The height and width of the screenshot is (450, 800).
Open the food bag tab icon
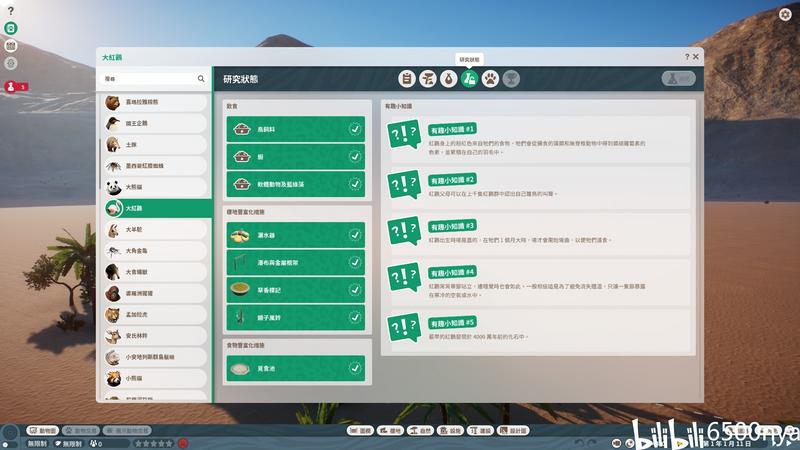point(448,79)
